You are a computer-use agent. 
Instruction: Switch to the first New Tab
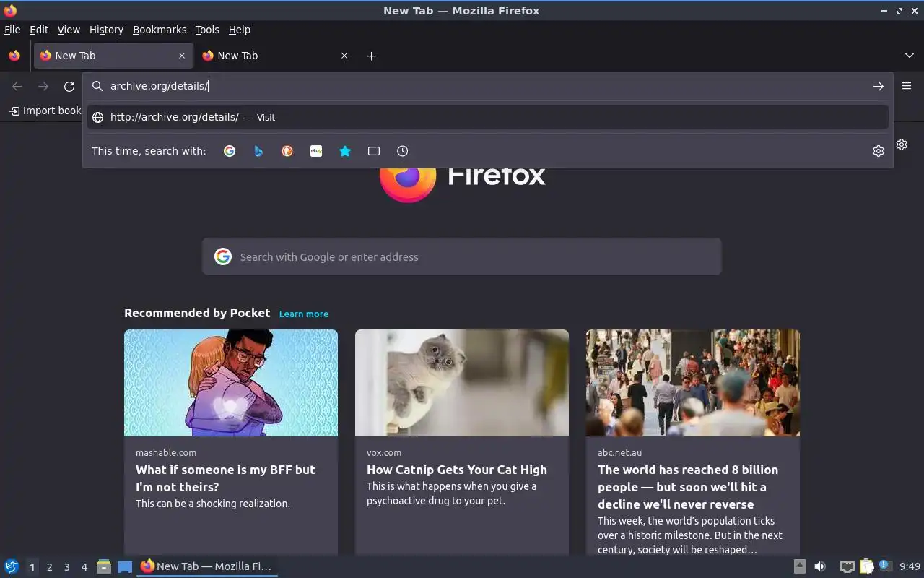(x=112, y=56)
